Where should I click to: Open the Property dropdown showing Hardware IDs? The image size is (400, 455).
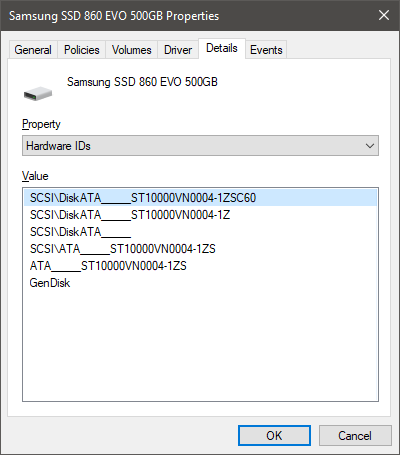coord(200,146)
